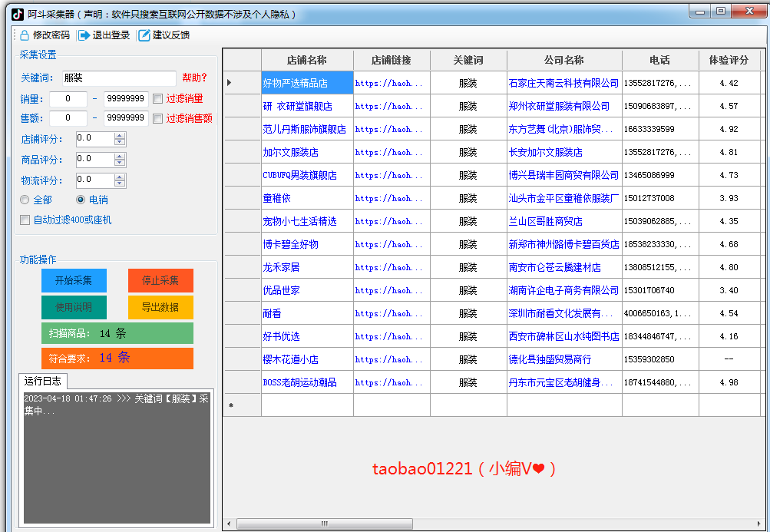
Task: Click the pencil icon beside 建议反馈
Action: click(144, 35)
